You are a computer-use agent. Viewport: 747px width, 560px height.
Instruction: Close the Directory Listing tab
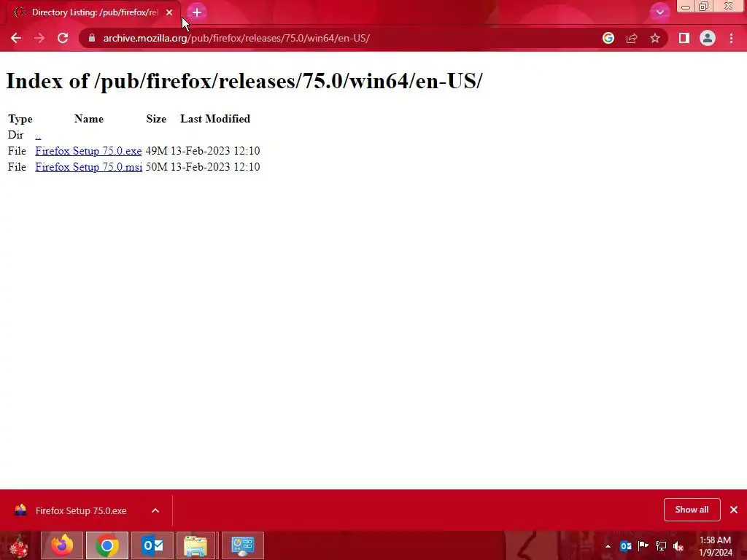169,12
